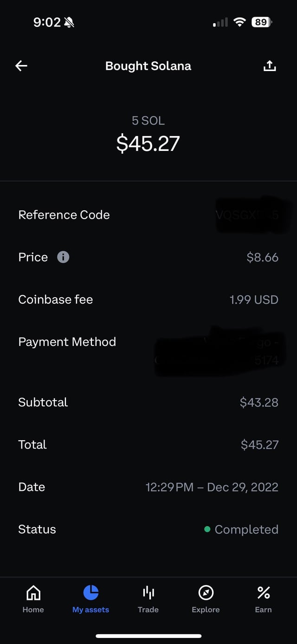Tap the silent bell icon in status bar
This screenshot has width=297, height=644.
(x=69, y=22)
